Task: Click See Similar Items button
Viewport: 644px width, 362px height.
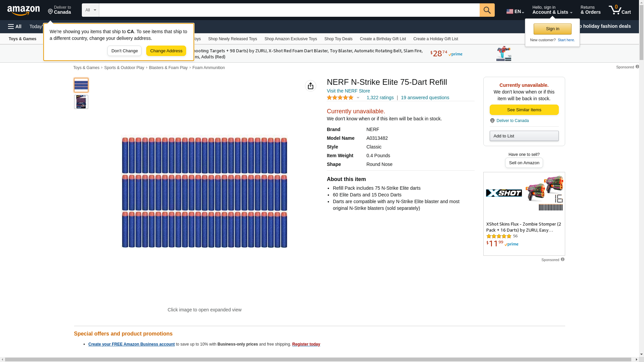Action: (524, 110)
